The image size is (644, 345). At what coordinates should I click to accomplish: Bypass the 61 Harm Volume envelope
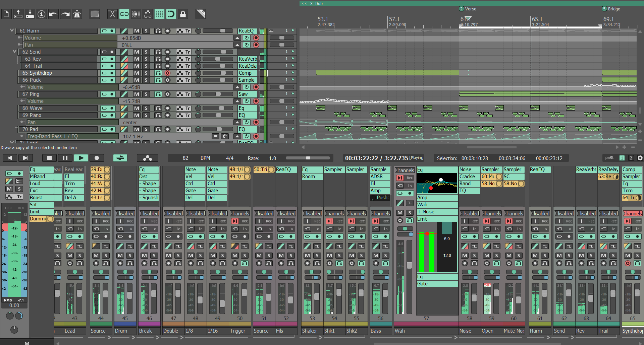[x=247, y=38]
